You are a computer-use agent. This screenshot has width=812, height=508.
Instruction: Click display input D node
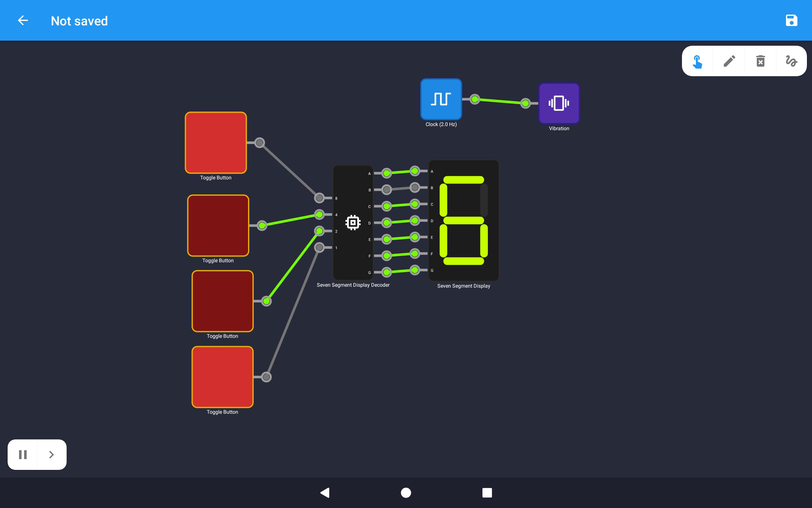415,220
